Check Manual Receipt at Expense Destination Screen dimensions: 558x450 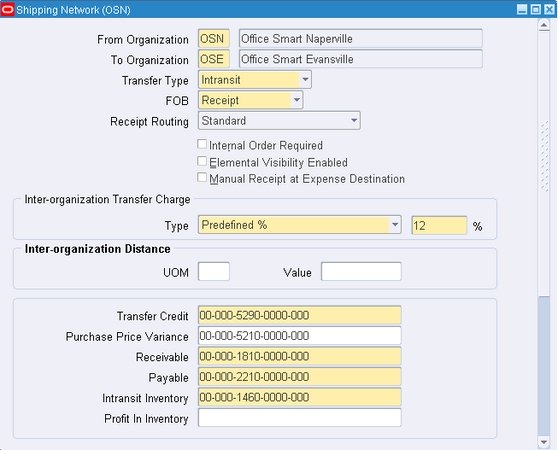coord(202,178)
